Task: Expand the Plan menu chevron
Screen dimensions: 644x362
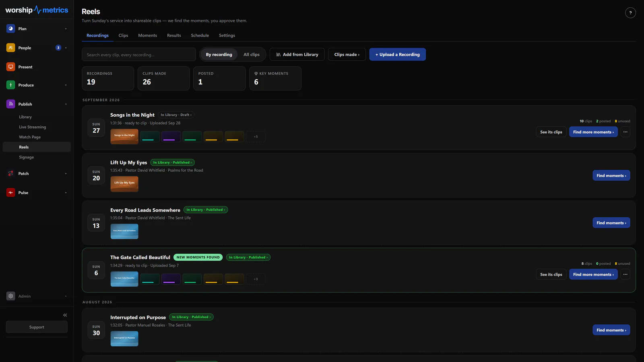Action: (66, 29)
